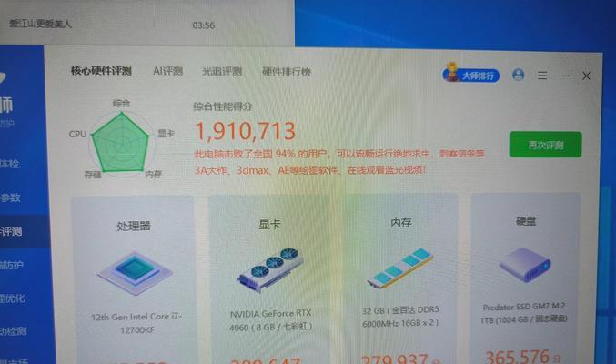Close the benchmark window
The width and height of the screenshot is (616, 364).
tap(586, 76)
